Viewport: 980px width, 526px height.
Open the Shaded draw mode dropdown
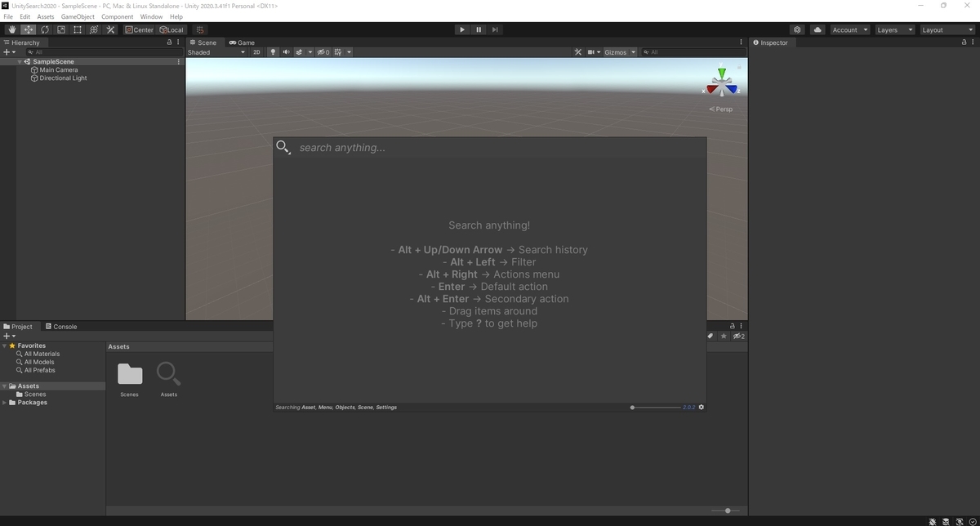pyautogui.click(x=216, y=51)
